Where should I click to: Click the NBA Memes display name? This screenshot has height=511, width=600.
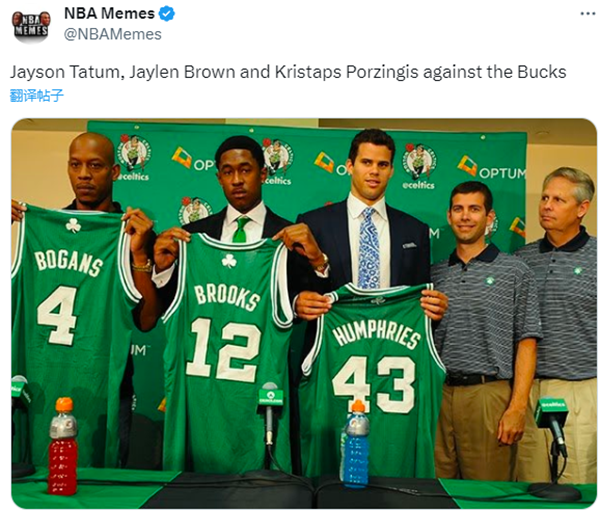point(109,14)
